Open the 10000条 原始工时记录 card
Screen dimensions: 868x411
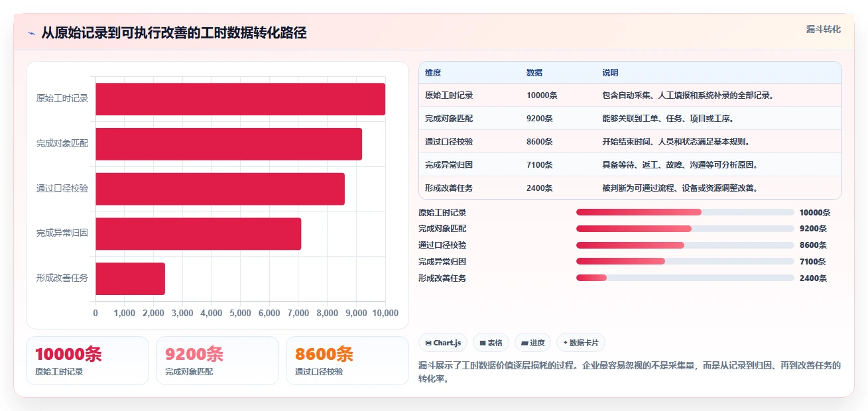(x=88, y=361)
